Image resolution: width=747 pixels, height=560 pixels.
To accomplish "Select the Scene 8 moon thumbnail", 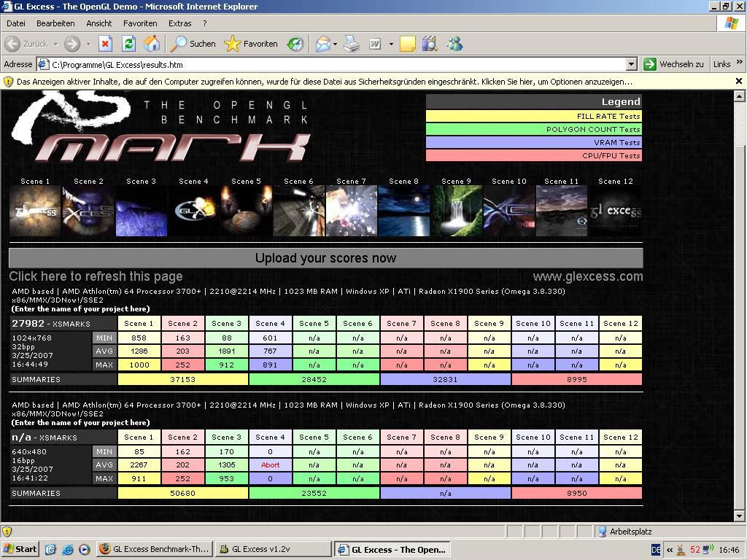I will coord(404,211).
